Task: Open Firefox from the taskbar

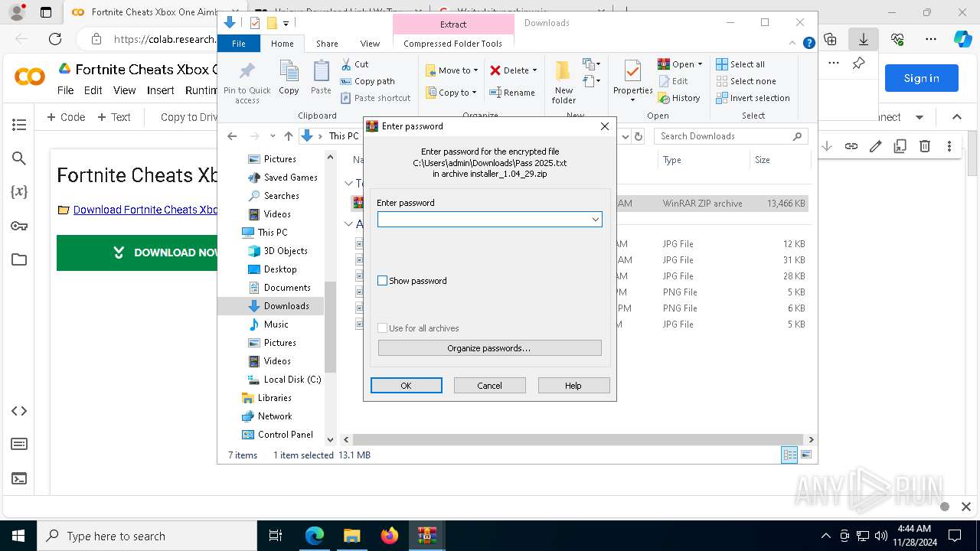Action: (x=390, y=536)
